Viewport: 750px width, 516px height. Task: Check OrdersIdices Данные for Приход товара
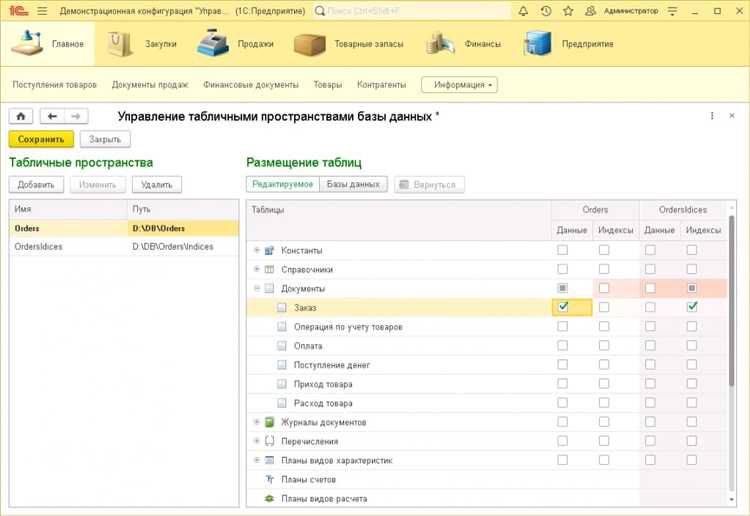(650, 384)
